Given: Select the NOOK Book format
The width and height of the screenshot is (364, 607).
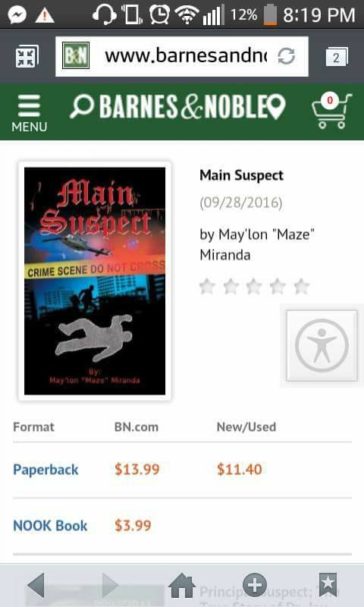Looking at the screenshot, I should click(50, 526).
